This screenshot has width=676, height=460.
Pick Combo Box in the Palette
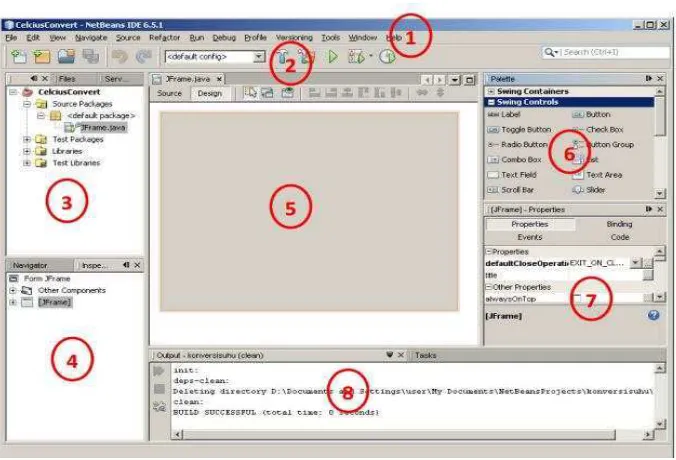click(514, 160)
